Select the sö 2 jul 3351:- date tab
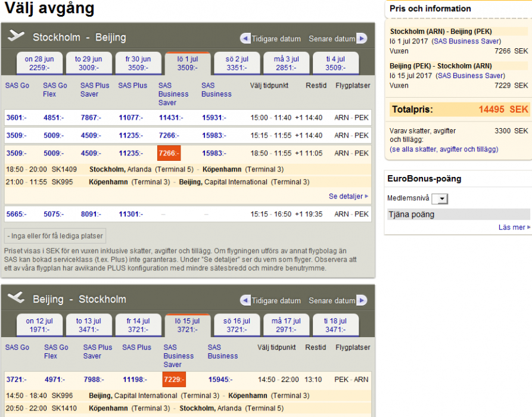The width and height of the screenshot is (532, 417). 237,63
